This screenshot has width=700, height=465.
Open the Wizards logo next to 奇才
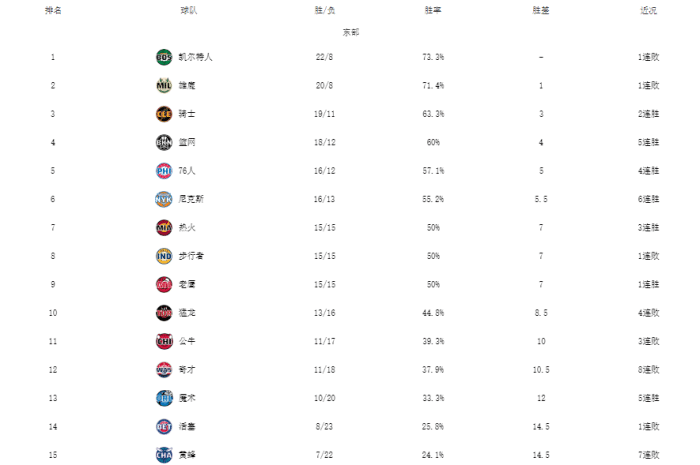pyautogui.click(x=164, y=369)
